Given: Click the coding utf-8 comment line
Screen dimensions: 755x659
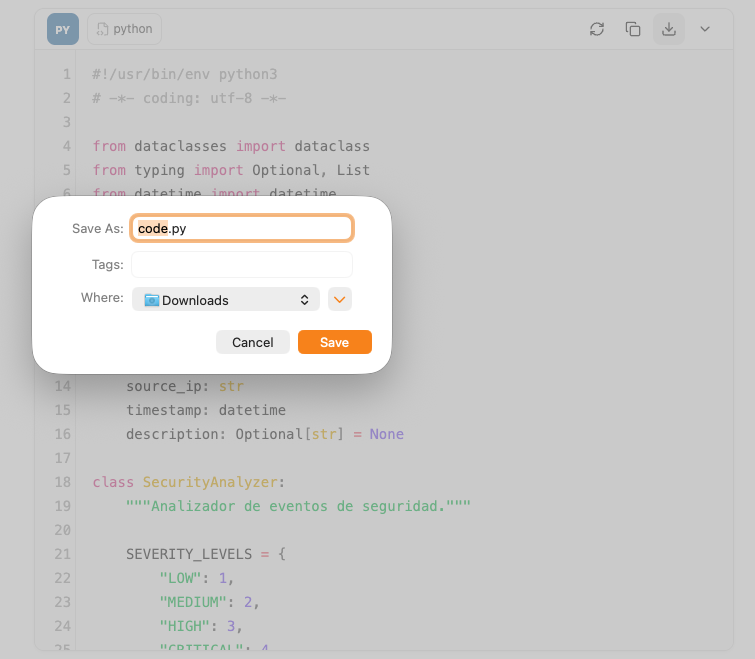Looking at the screenshot, I should coord(189,98).
